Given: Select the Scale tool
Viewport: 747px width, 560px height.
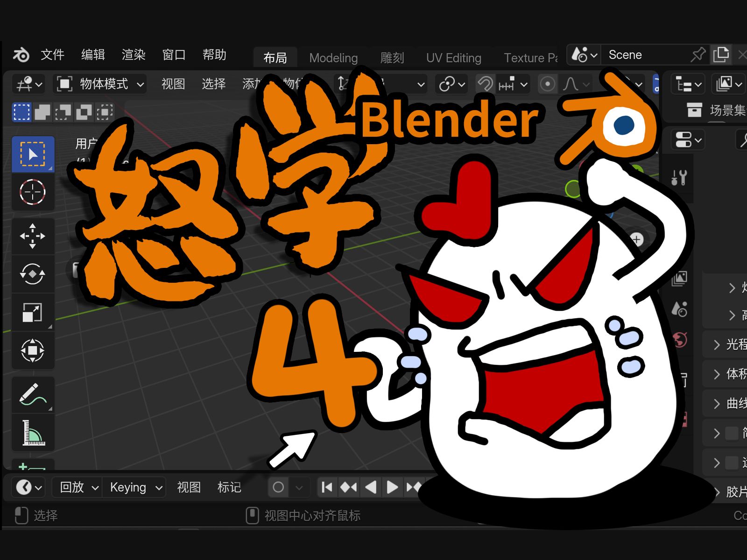Looking at the screenshot, I should pos(33,312).
